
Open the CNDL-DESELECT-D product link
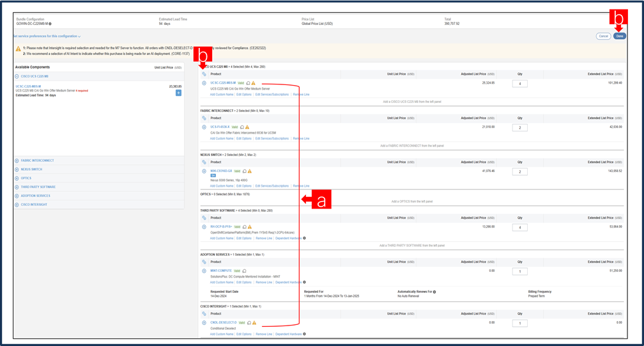[224, 322]
